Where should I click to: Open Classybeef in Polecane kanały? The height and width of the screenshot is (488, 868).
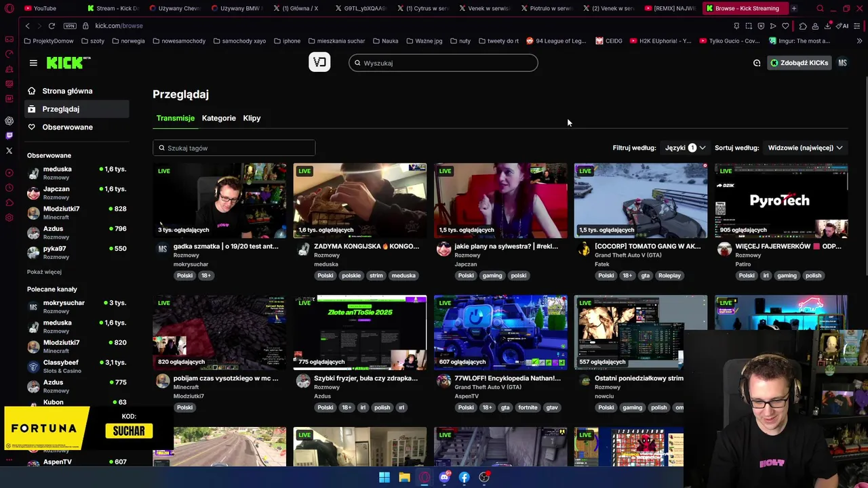(x=77, y=366)
